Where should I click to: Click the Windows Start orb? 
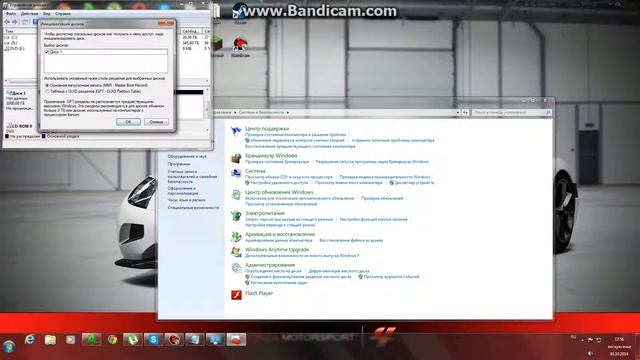click(x=9, y=346)
